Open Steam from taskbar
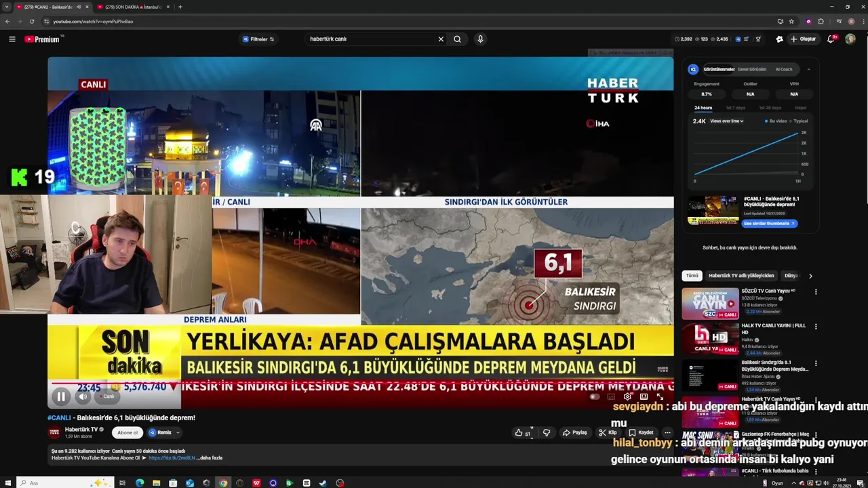Image resolution: width=868 pixels, height=488 pixels. coord(323,483)
